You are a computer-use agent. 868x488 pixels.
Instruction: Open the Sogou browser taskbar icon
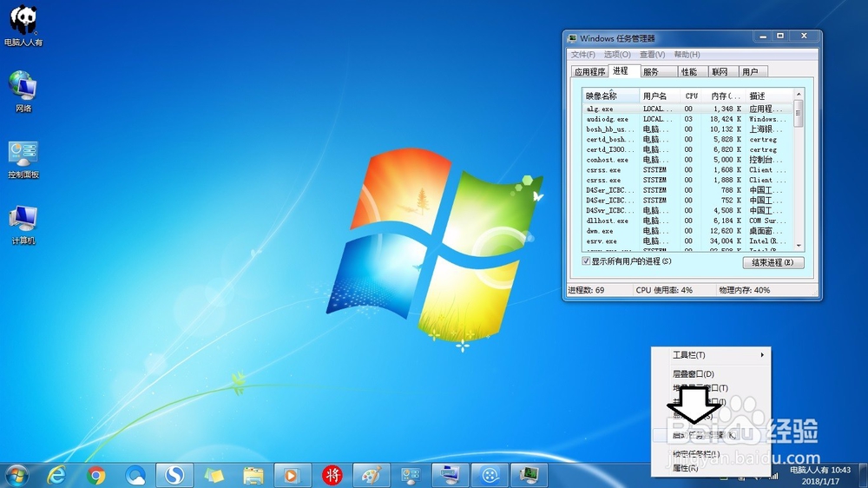[x=174, y=475]
